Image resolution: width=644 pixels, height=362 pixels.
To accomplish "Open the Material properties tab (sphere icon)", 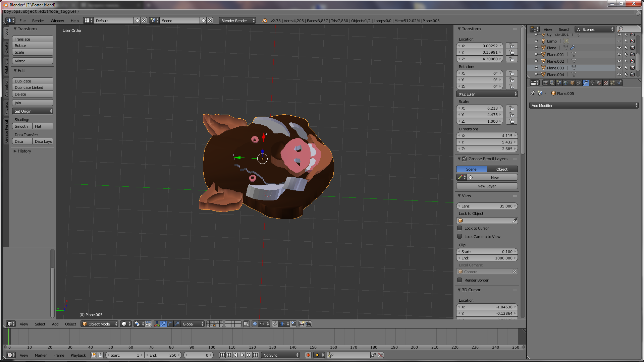I will click(599, 83).
